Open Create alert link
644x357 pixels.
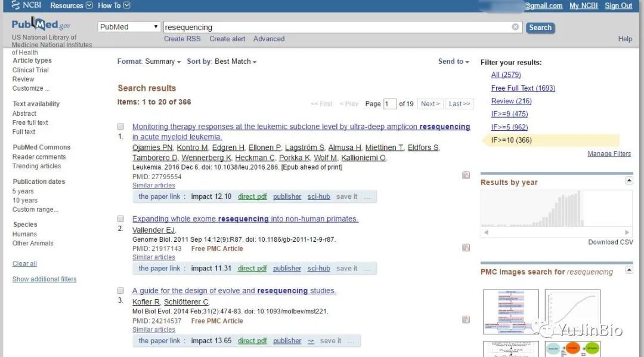pyautogui.click(x=227, y=39)
